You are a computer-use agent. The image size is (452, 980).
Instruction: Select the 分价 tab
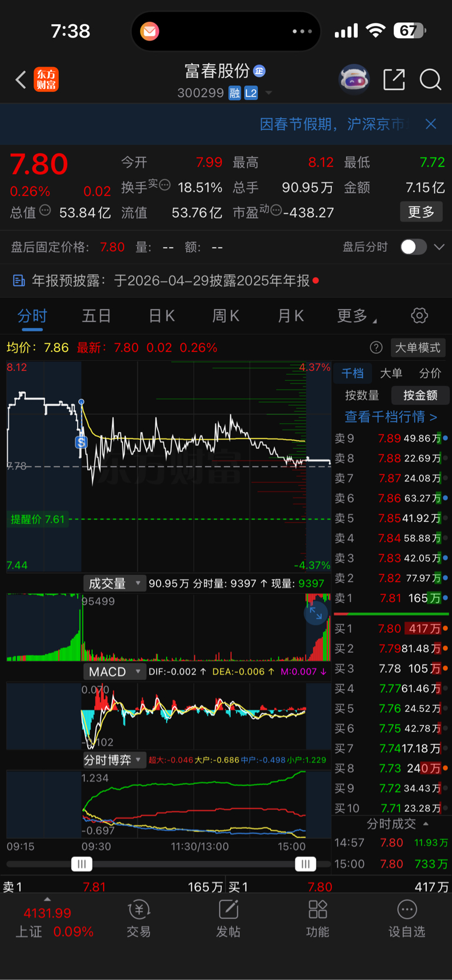pyautogui.click(x=430, y=373)
